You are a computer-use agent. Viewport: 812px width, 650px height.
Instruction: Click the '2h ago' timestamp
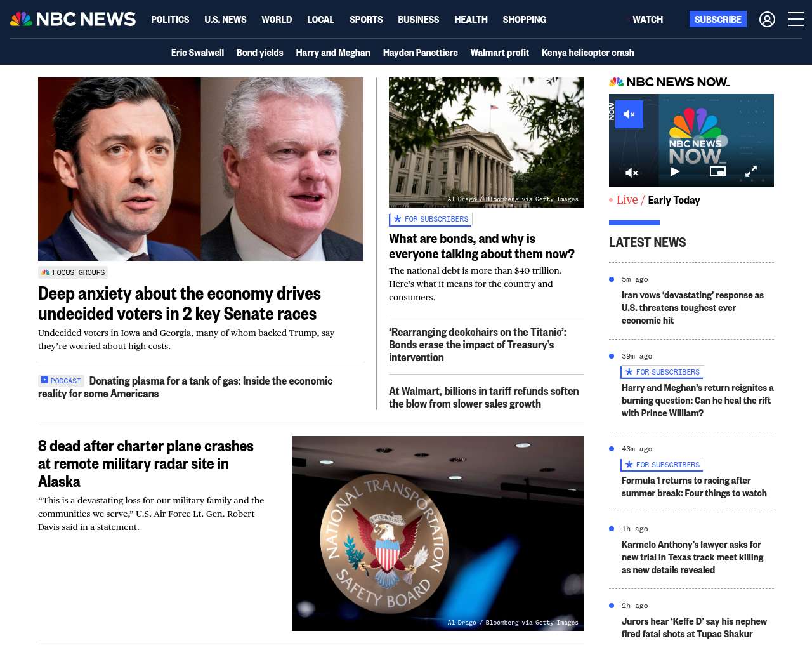point(635,606)
